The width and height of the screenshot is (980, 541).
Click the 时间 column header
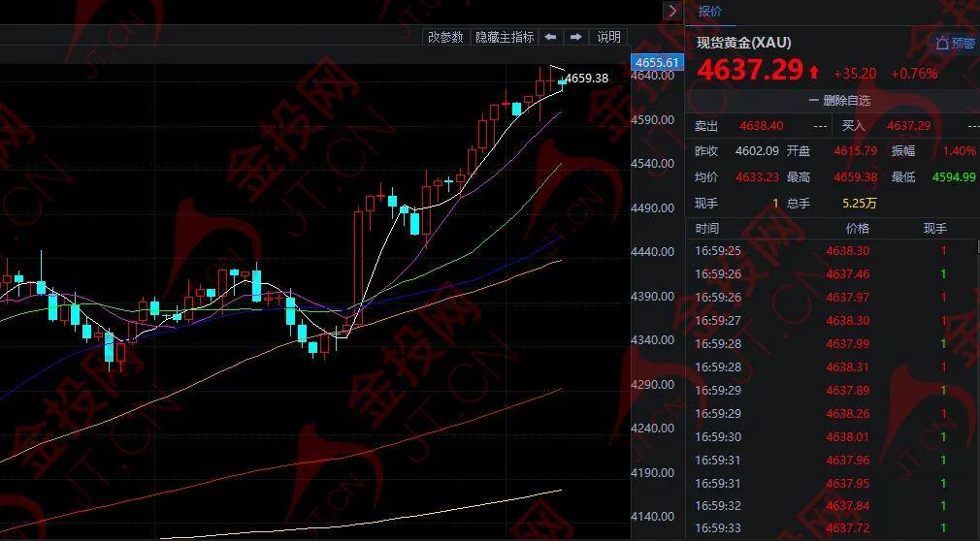pyautogui.click(x=707, y=229)
